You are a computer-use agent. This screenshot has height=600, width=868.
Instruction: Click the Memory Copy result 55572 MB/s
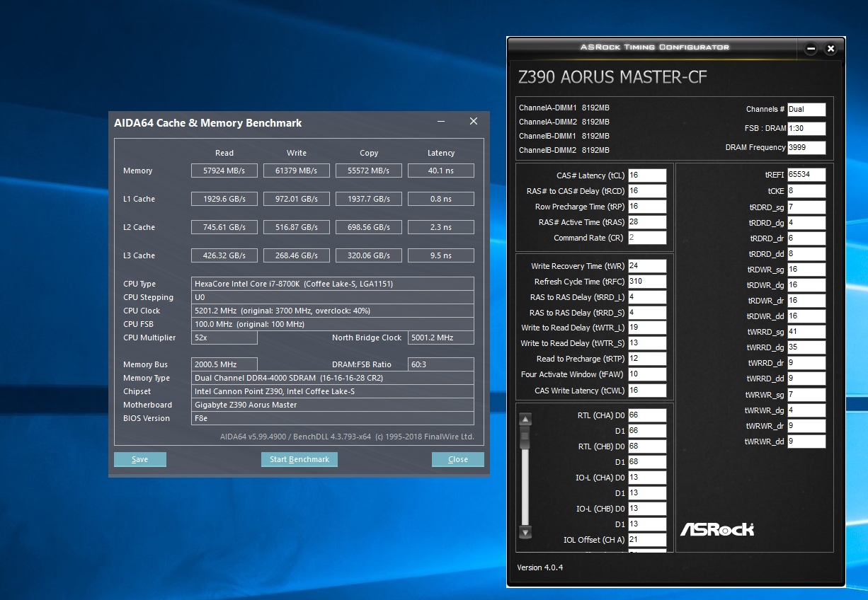[369, 171]
